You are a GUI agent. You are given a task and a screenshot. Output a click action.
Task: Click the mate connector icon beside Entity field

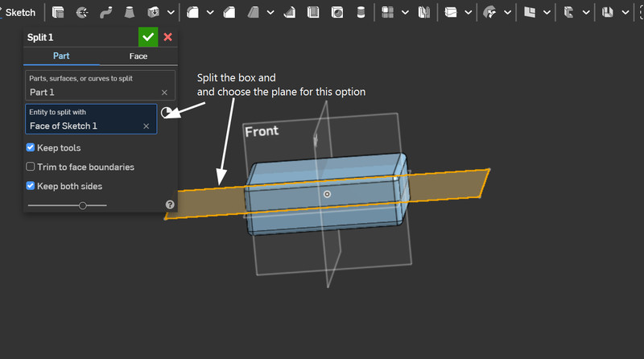tap(166, 113)
